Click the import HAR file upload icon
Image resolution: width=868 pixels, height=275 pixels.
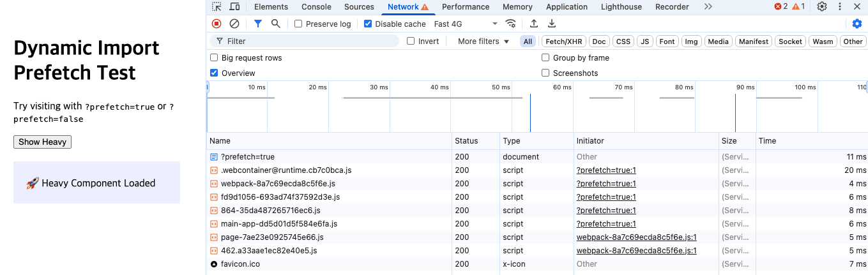point(534,24)
